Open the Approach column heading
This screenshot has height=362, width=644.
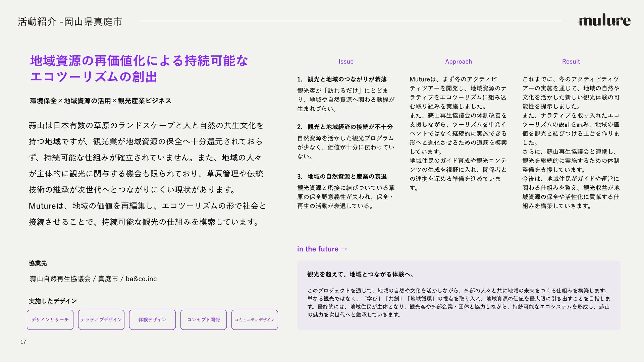tap(458, 62)
